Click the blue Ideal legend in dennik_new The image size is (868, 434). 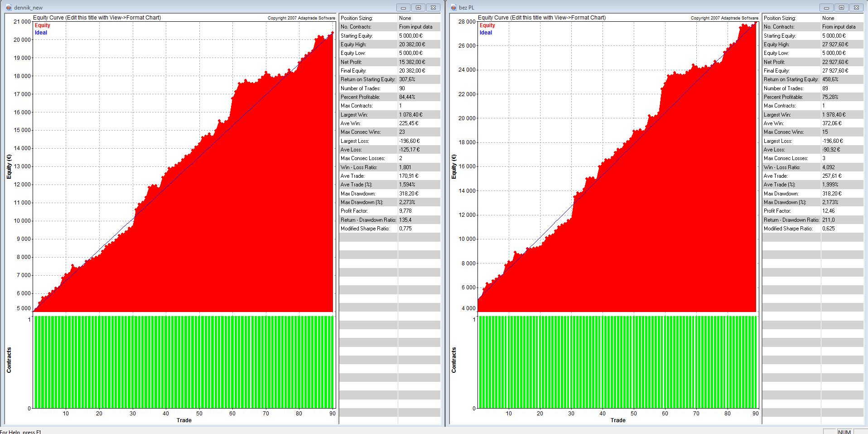point(41,33)
